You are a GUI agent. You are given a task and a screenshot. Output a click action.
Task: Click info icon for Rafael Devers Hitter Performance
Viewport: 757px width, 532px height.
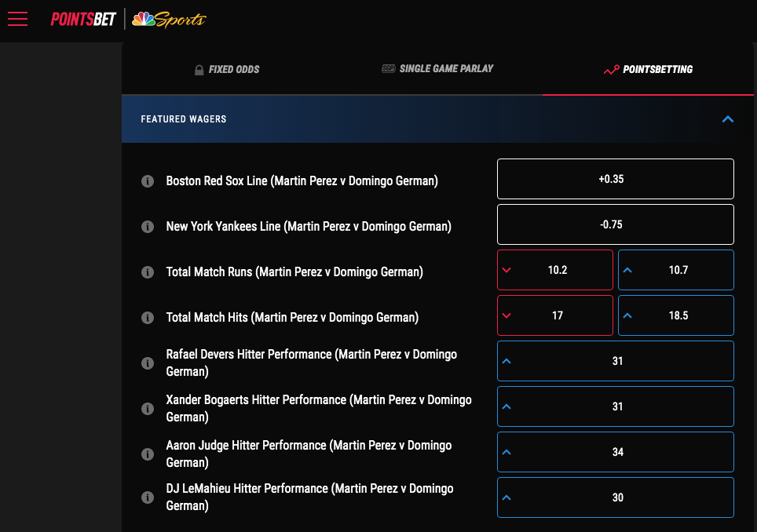[147, 363]
